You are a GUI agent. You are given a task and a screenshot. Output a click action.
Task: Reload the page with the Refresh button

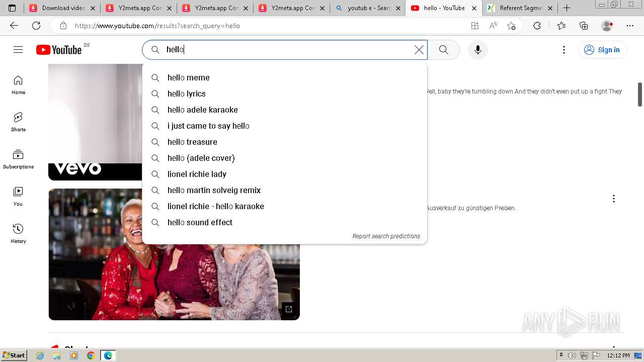click(x=36, y=26)
